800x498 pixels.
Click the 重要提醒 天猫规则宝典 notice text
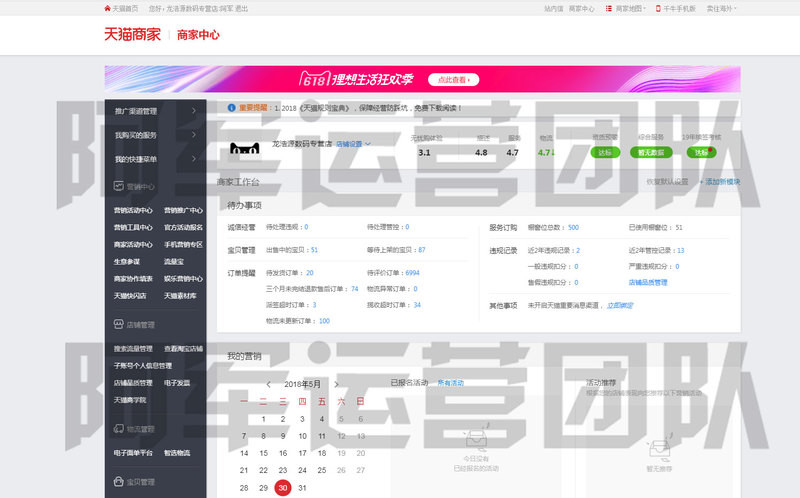click(351, 108)
